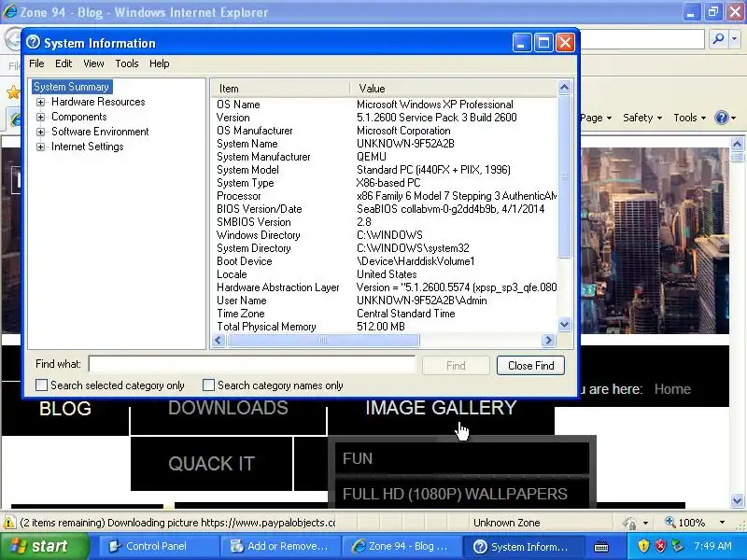Image resolution: width=747 pixels, height=560 pixels.
Task: Select the Processor row
Action: [x=384, y=196]
